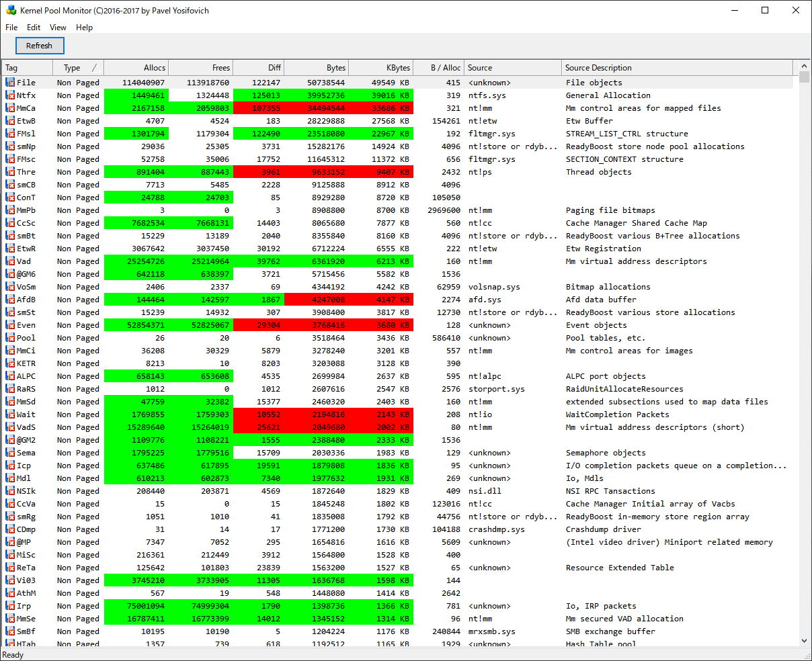
Task: Select the MiSc tag row
Action: pos(399,555)
